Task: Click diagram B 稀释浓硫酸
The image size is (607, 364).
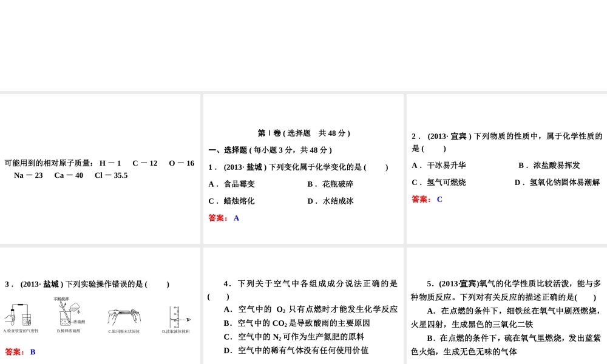Action: tap(70, 315)
